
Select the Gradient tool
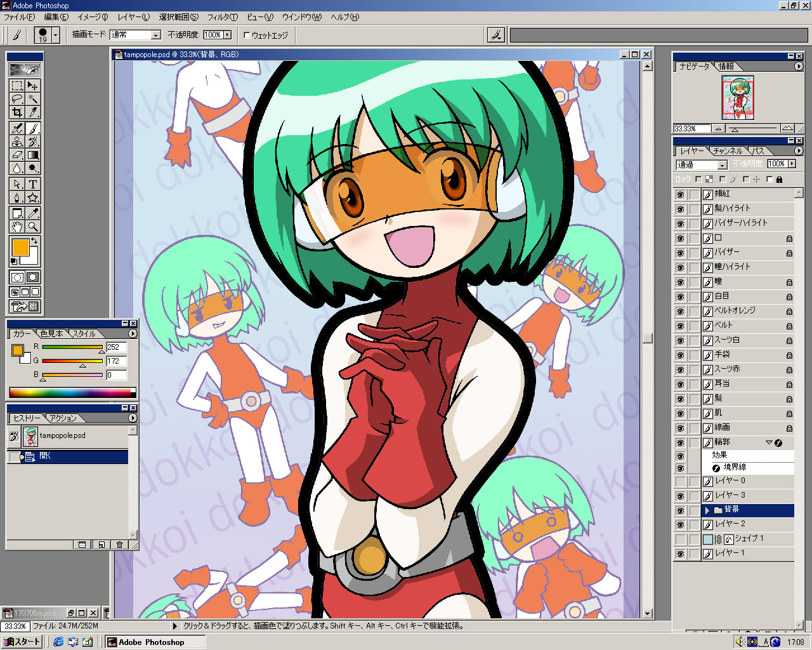coord(33,155)
